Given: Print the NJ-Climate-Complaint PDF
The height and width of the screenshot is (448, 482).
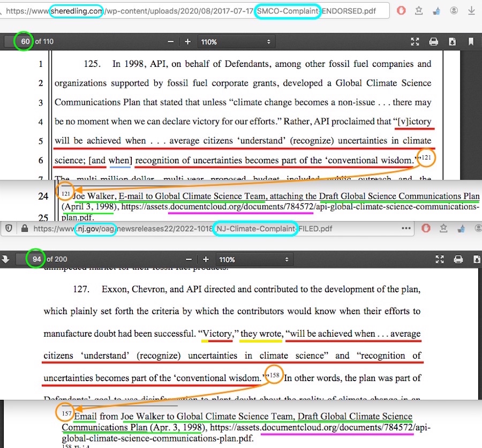Looking at the screenshot, I should click(458, 260).
